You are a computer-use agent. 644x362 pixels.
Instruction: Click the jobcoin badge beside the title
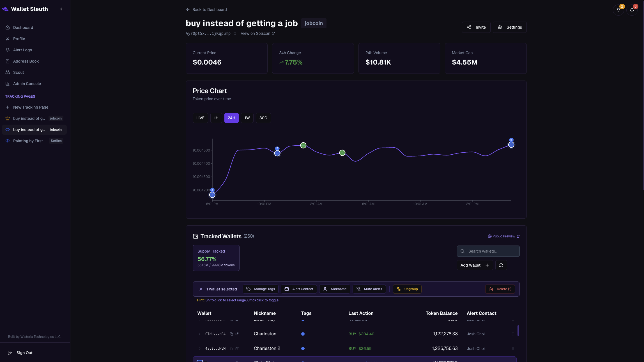(314, 23)
